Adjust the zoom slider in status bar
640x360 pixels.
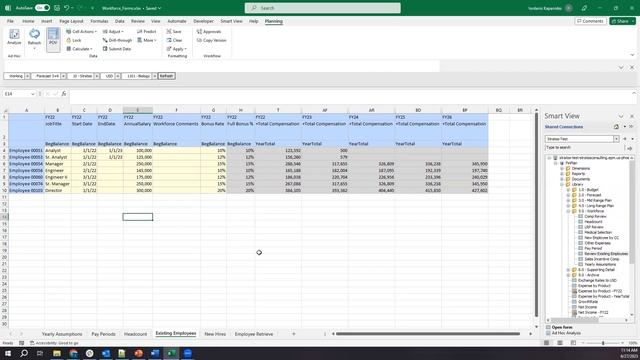[603, 343]
